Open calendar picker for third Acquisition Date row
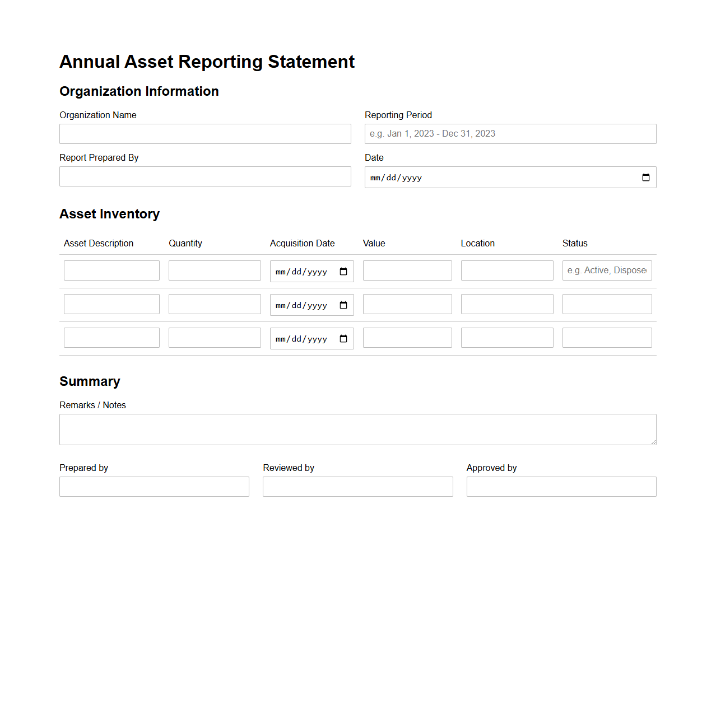Image resolution: width=716 pixels, height=728 pixels. tap(343, 338)
